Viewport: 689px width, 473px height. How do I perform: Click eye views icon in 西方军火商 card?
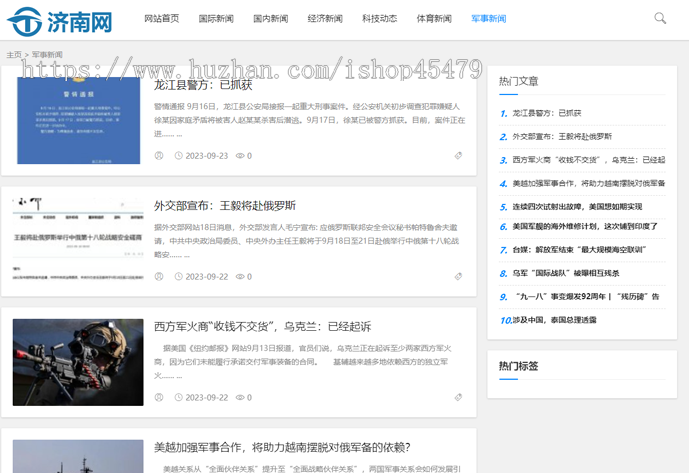coord(240,397)
